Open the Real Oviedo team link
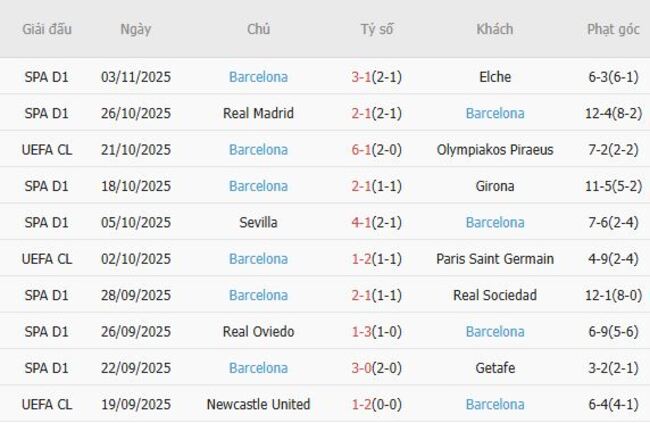Screen dimensions: 650x423 [258, 331]
